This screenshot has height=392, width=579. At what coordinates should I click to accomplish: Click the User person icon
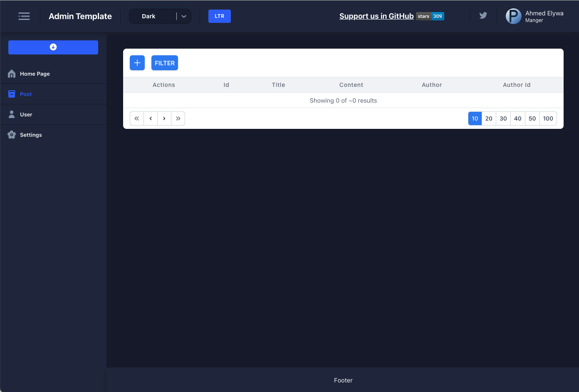pyautogui.click(x=12, y=114)
